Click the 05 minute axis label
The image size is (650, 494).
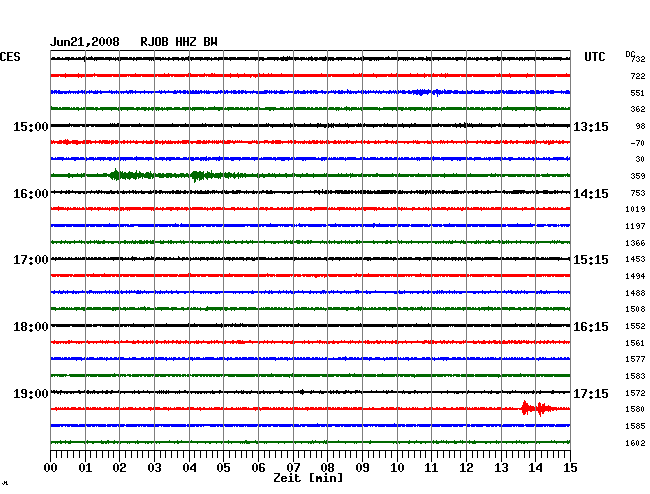coord(223,467)
